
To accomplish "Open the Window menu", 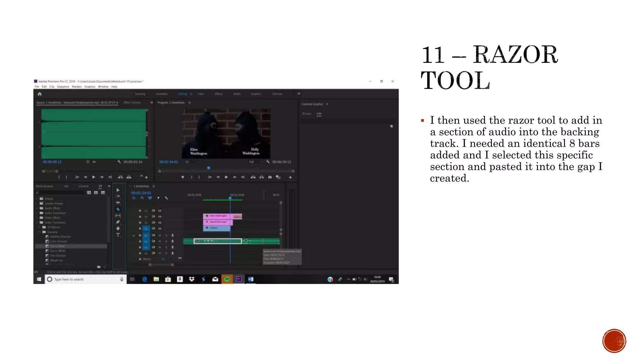I will coord(103,87).
